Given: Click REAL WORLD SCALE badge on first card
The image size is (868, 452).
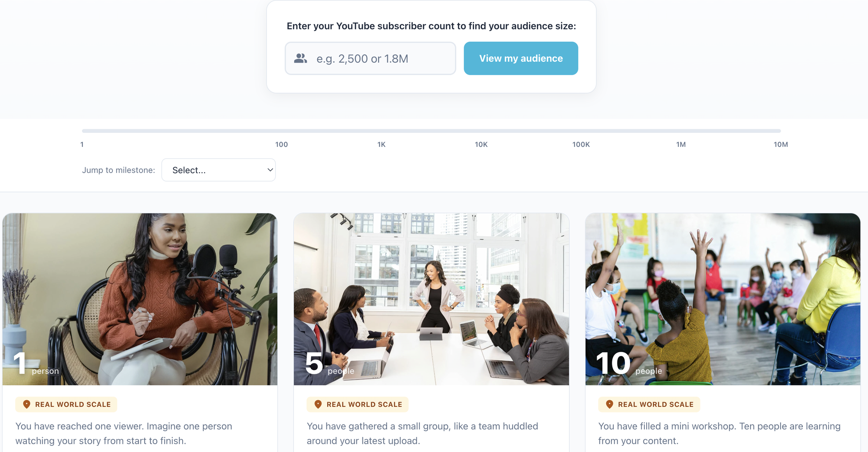Looking at the screenshot, I should click(66, 404).
